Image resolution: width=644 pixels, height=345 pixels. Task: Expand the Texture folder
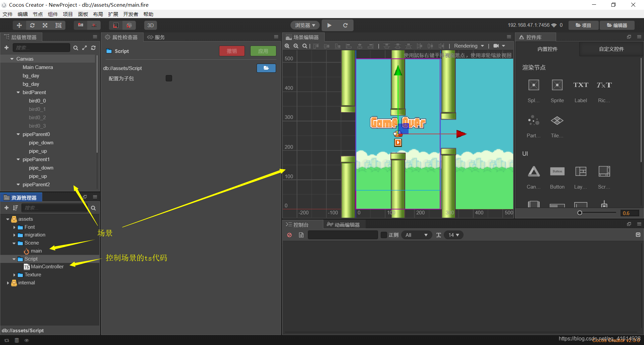(14, 275)
